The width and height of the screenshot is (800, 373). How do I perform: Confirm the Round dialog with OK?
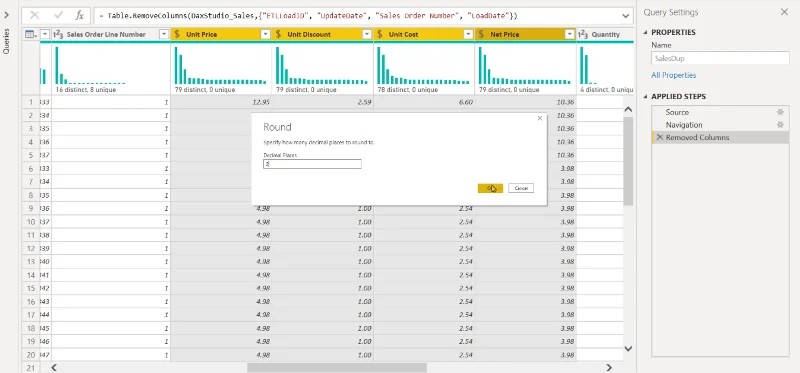[x=490, y=188]
